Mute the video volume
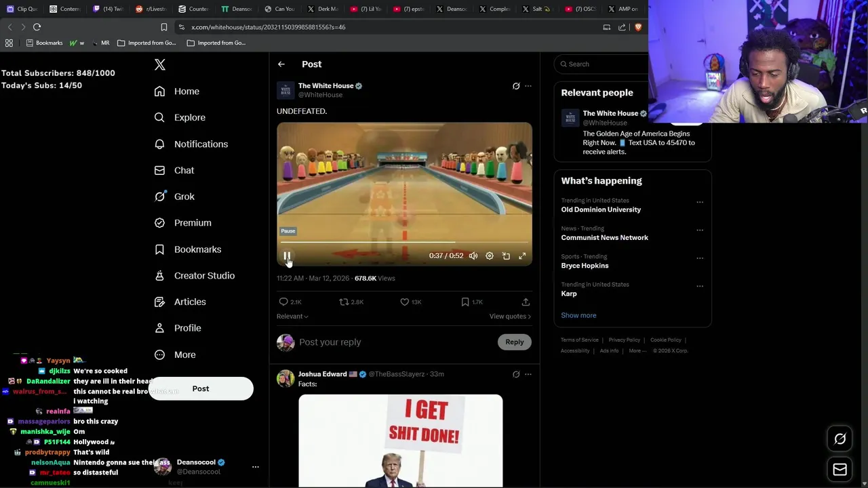The height and width of the screenshot is (488, 868). tap(473, 256)
